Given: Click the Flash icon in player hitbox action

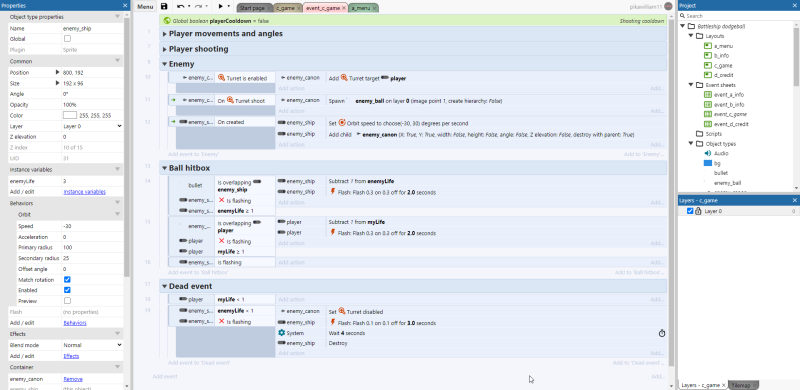Looking at the screenshot, I should point(333,232).
